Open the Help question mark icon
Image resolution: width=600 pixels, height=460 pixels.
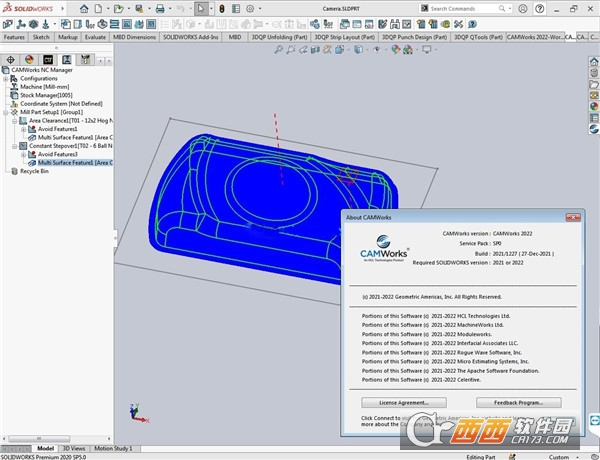540,8
